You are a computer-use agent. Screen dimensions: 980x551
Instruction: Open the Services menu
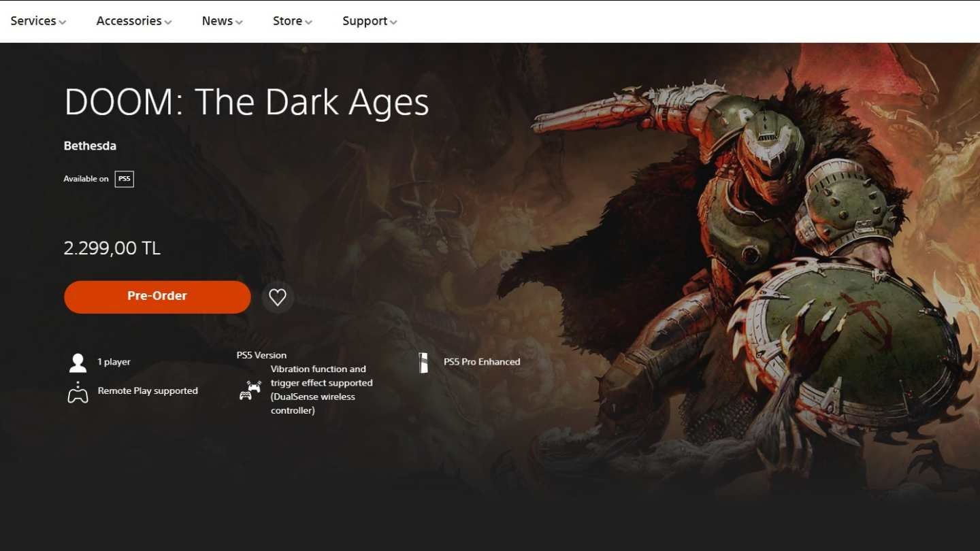[38, 21]
